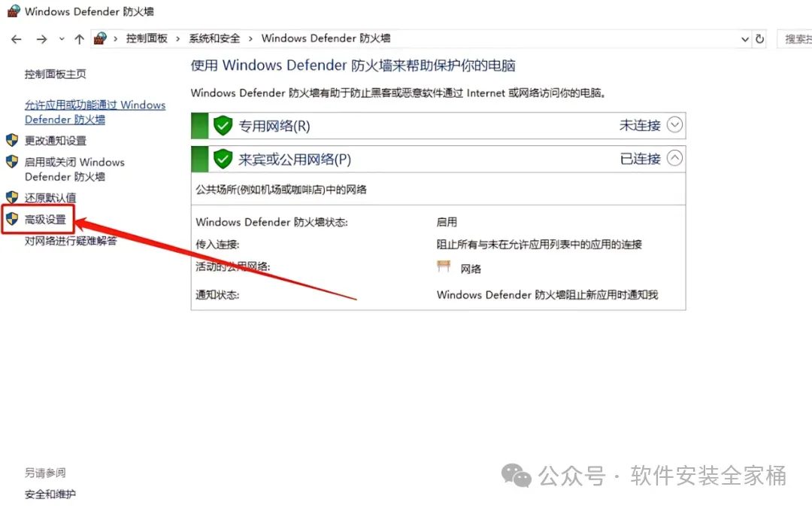Open 对网络进行疑难解答 link
This screenshot has width=812, height=508.
71,241
